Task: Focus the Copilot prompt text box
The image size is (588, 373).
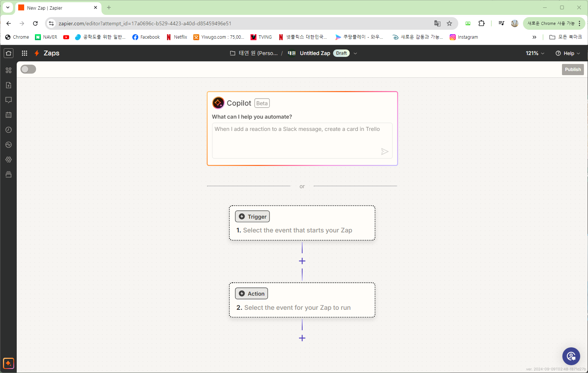Action: pos(302,141)
